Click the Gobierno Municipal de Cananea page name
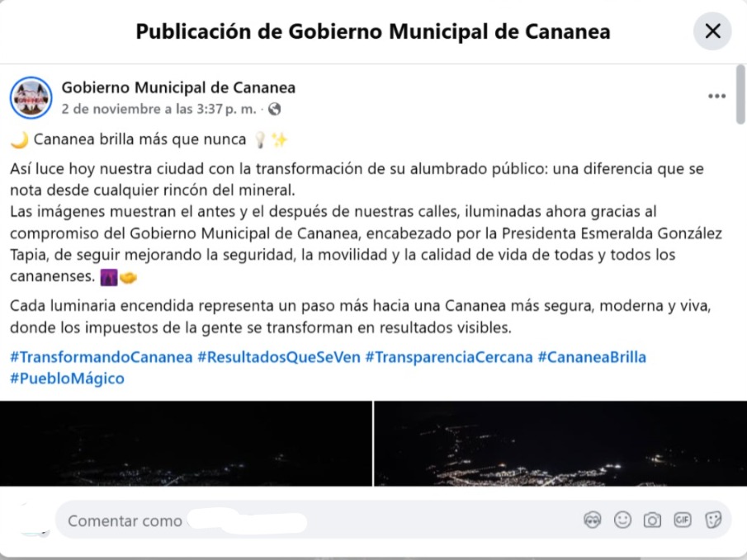This screenshot has height=560, width=747. click(x=178, y=87)
